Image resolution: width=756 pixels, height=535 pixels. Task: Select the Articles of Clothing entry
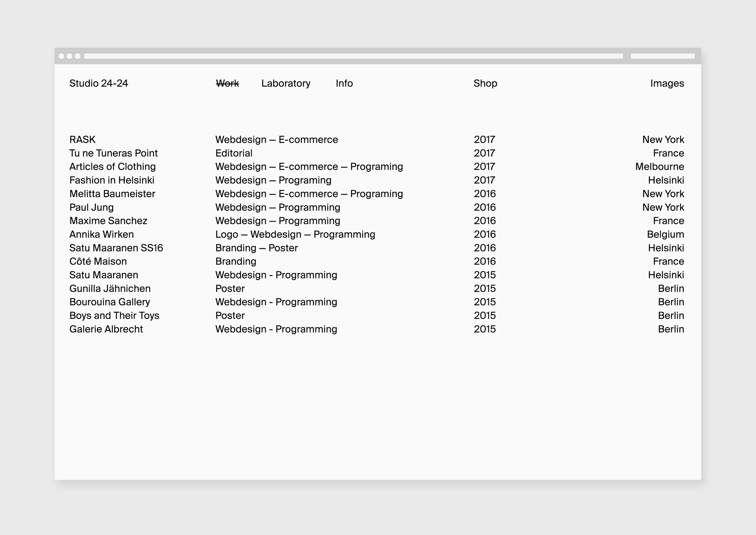coord(112,166)
